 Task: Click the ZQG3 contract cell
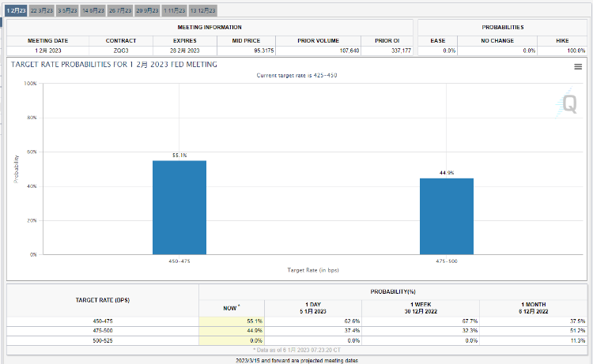click(x=120, y=51)
